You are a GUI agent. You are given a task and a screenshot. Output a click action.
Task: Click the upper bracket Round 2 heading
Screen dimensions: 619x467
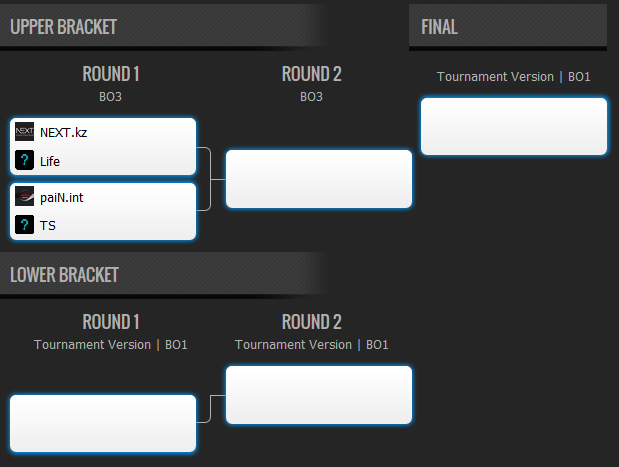point(311,74)
